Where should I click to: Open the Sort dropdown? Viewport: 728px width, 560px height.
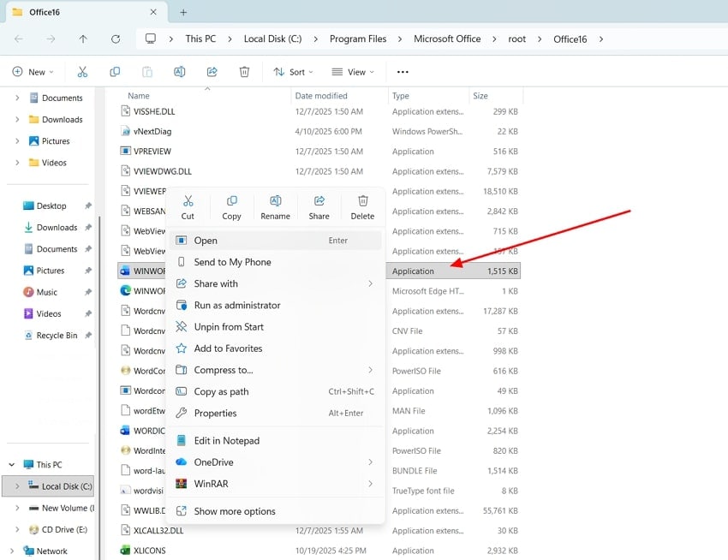point(293,71)
